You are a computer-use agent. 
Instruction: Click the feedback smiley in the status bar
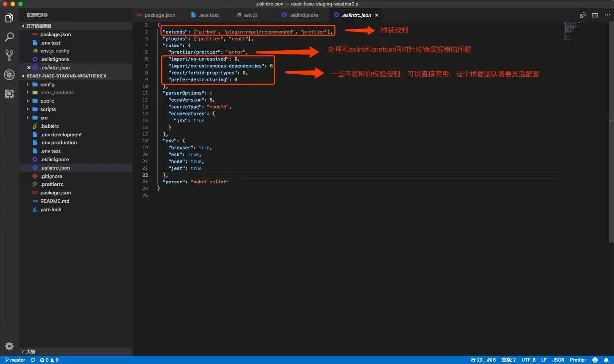click(x=595, y=360)
